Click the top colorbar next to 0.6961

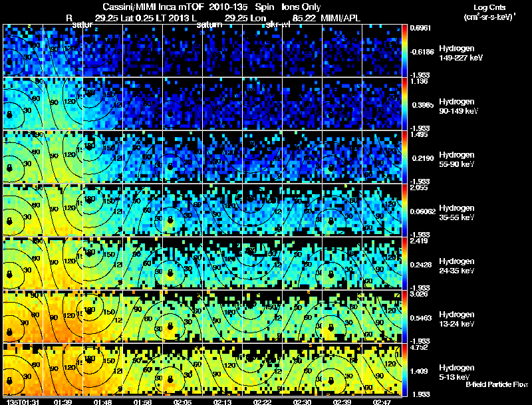(x=404, y=50)
